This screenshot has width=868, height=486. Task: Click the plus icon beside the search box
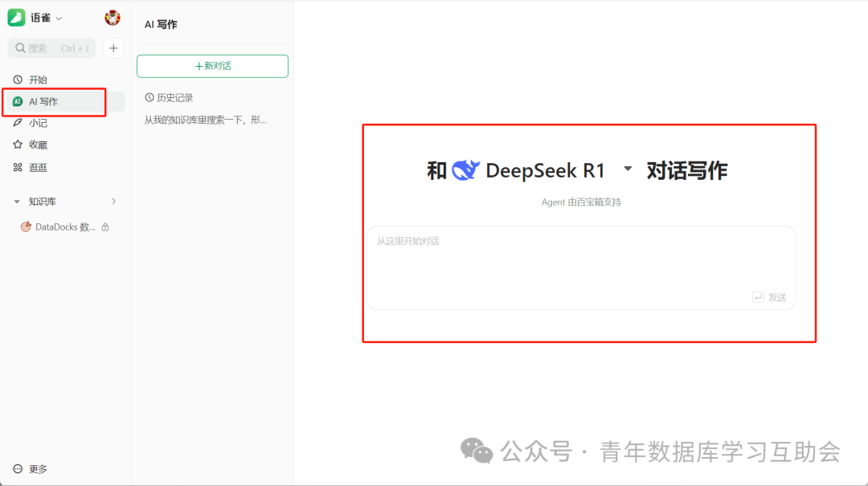(x=113, y=48)
